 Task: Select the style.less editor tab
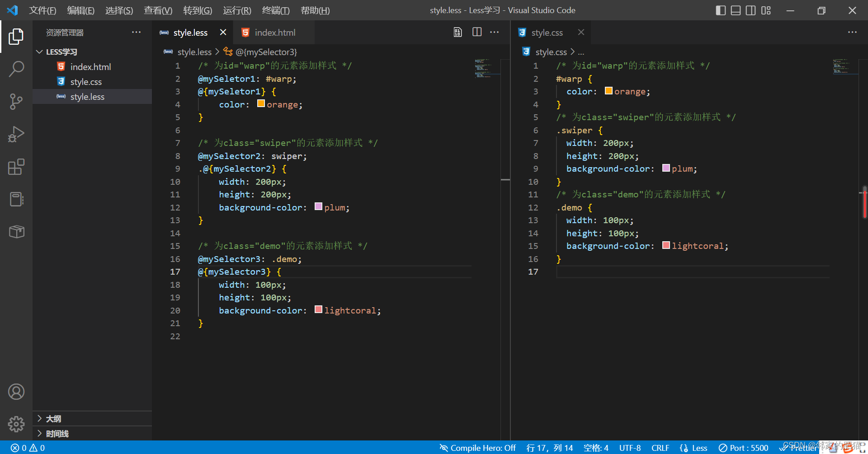pos(193,33)
